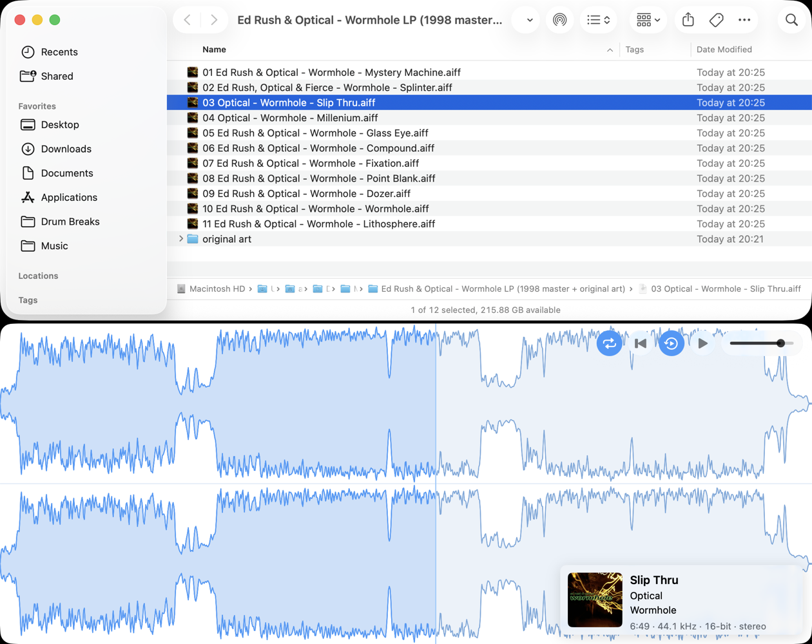Click the Wormhole LP folder in path bar
812x644 pixels.
(x=496, y=289)
